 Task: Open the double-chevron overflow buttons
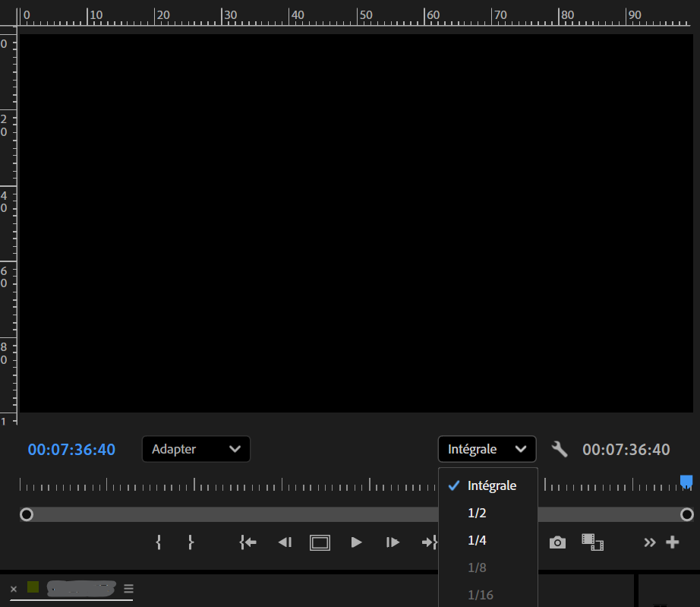pyautogui.click(x=650, y=542)
